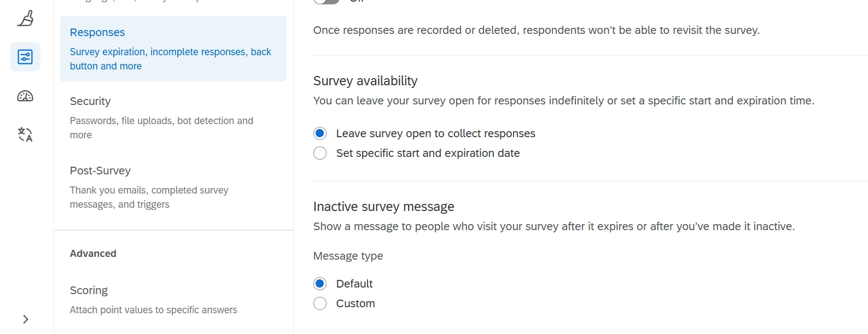The height and width of the screenshot is (334, 868).
Task: Open the Look and Feel paintbrush icon
Action: (x=25, y=19)
